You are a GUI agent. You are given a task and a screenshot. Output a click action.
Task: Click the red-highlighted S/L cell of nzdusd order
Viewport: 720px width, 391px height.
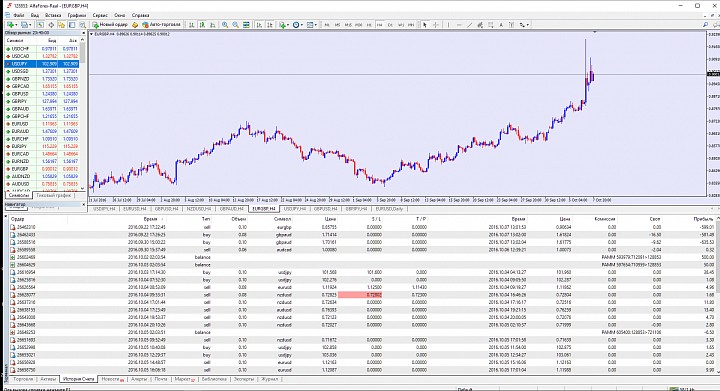(x=360, y=295)
